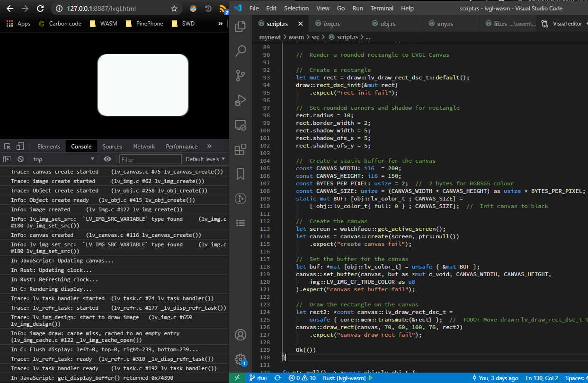
Task: Open the Explorer view in activity bar
Action: [x=241, y=26]
